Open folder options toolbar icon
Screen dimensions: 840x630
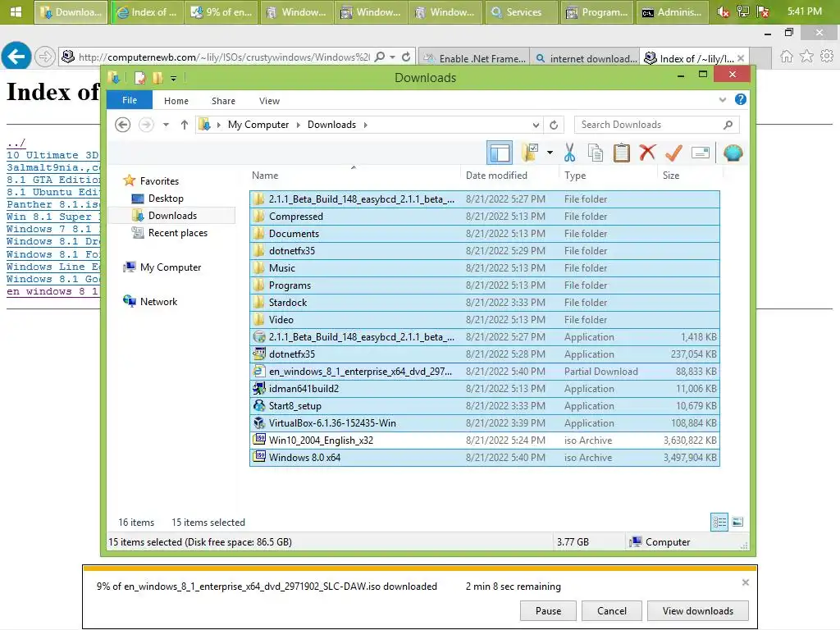point(531,153)
